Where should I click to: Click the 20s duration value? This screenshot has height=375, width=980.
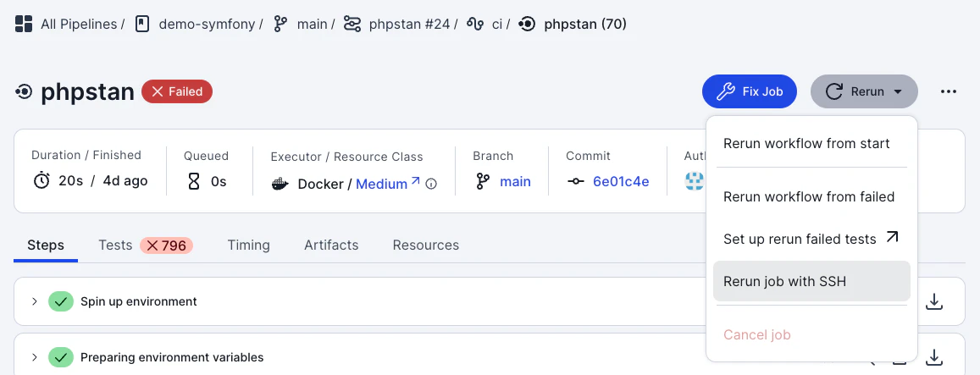click(70, 181)
